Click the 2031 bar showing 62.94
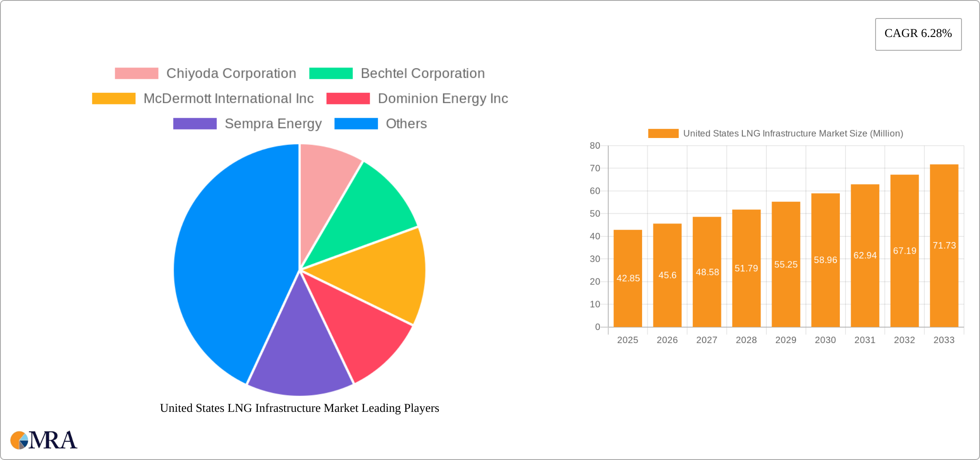Viewport: 980px width, 460px height. tap(865, 256)
